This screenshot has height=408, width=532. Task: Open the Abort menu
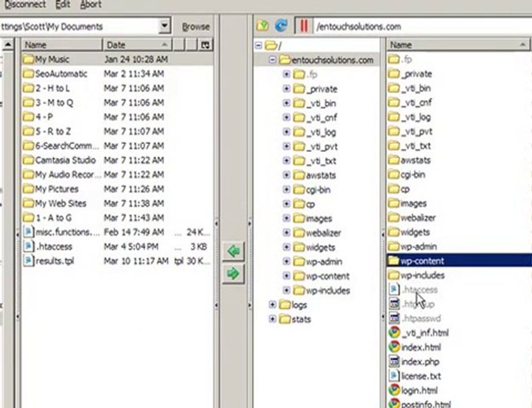pyautogui.click(x=90, y=5)
